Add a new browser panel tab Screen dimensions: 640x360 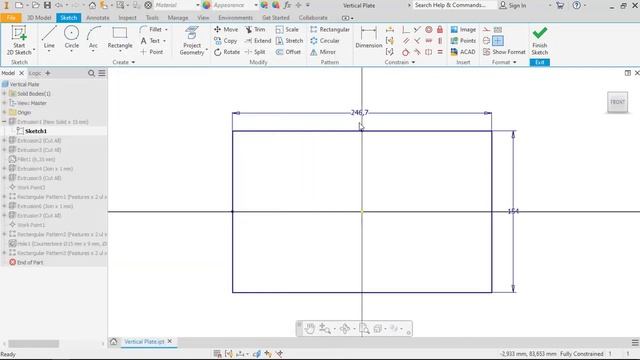click(48, 73)
